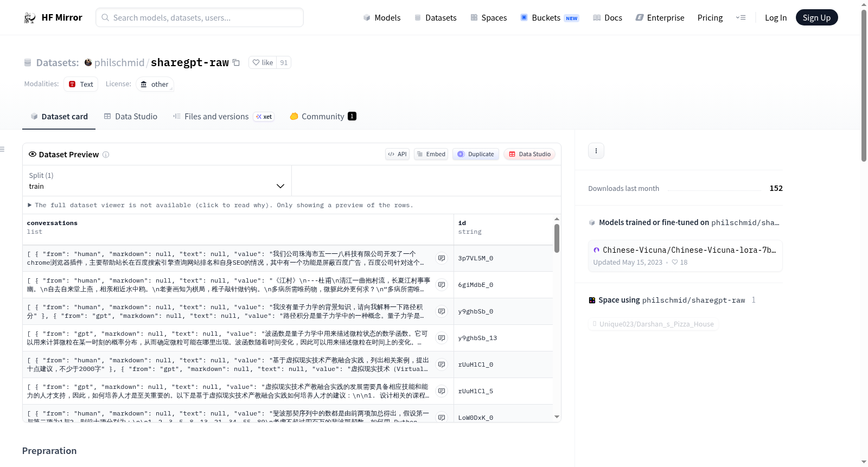The height and width of the screenshot is (467, 868).
Task: Open the Enterprise nav item
Action: pos(660,18)
